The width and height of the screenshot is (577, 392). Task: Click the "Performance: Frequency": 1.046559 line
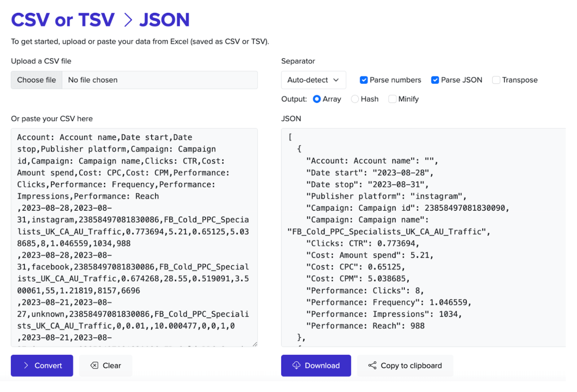tap(389, 302)
